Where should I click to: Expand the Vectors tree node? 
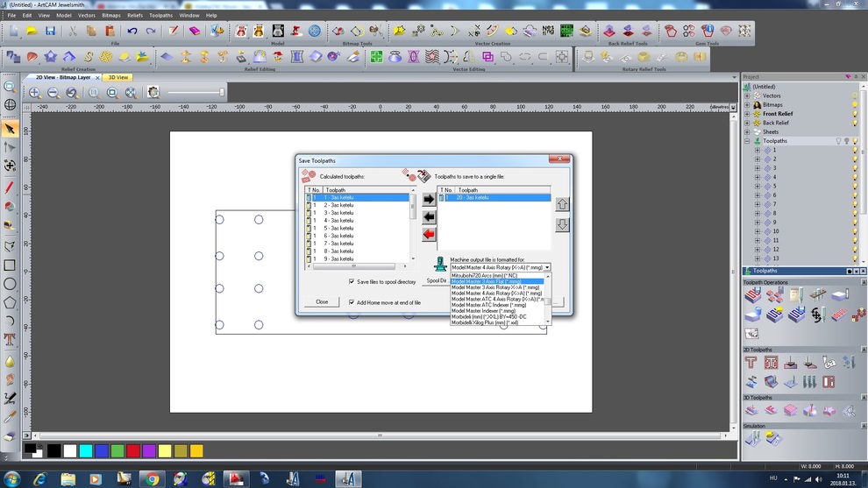click(748, 95)
